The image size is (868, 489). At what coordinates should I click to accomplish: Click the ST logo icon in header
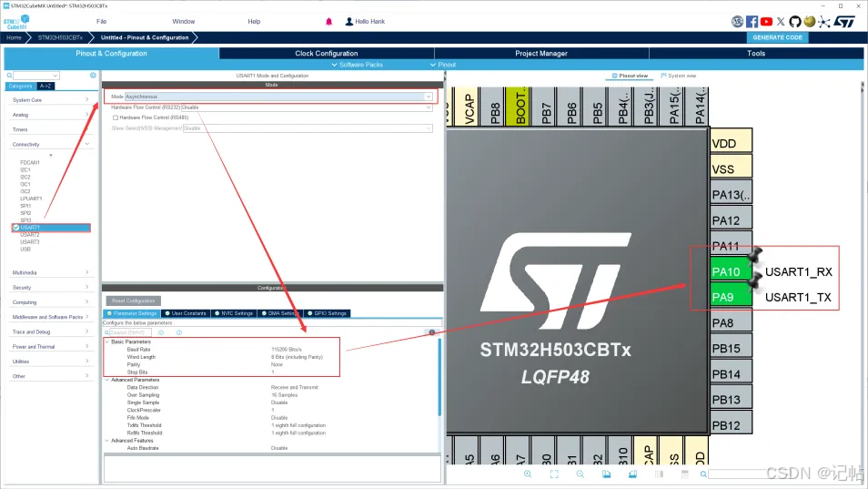(844, 21)
